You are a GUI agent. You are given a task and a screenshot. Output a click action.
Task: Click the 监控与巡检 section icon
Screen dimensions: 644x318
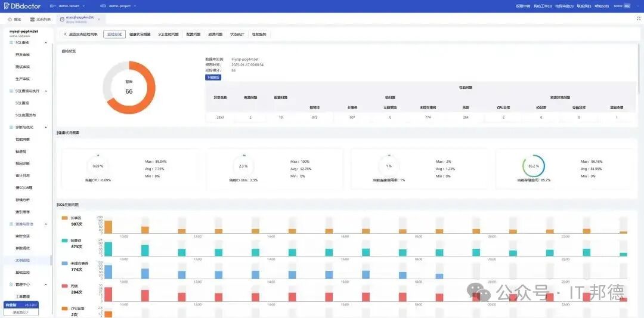click(11, 224)
